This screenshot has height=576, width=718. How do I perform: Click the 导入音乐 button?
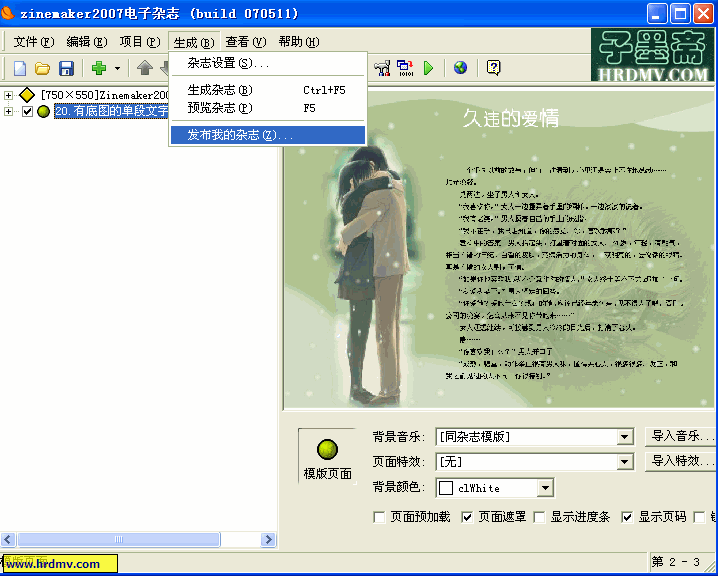click(680, 436)
